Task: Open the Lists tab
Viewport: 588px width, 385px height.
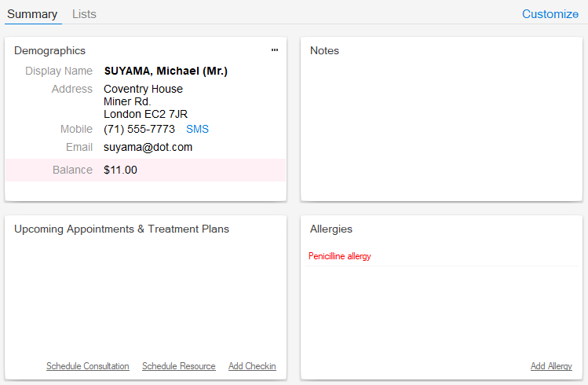Action: coord(84,14)
